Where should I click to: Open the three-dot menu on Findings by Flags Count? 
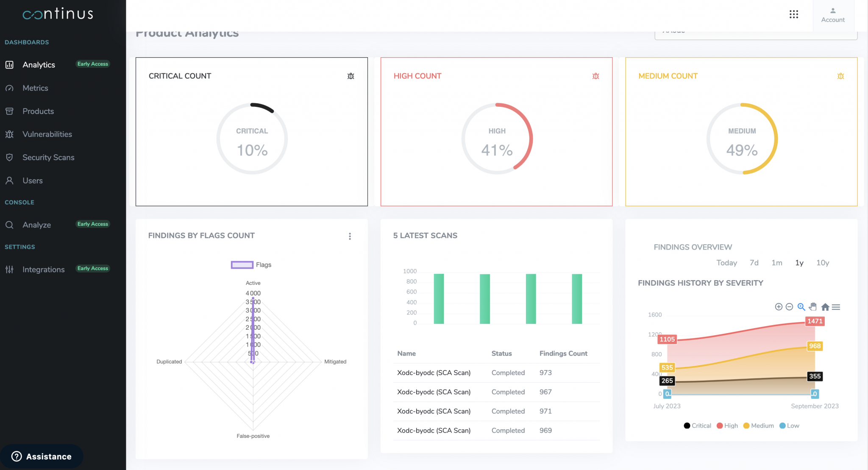350,236
